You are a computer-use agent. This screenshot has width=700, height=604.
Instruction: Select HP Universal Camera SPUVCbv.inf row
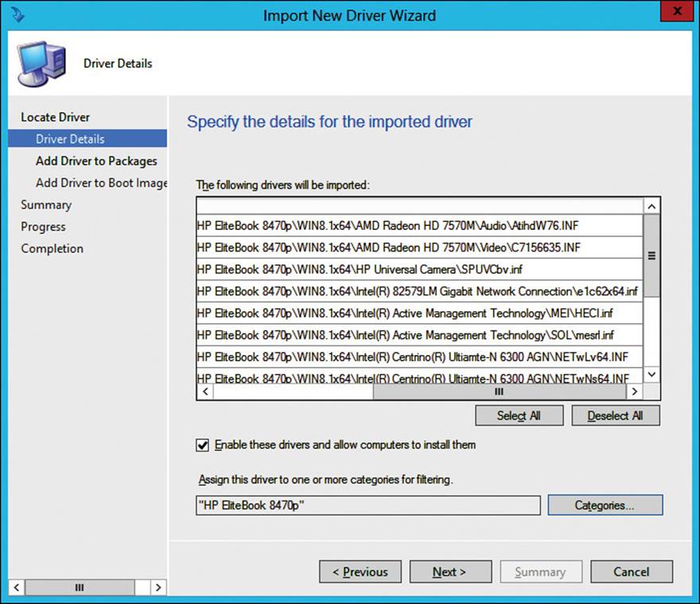click(420, 270)
